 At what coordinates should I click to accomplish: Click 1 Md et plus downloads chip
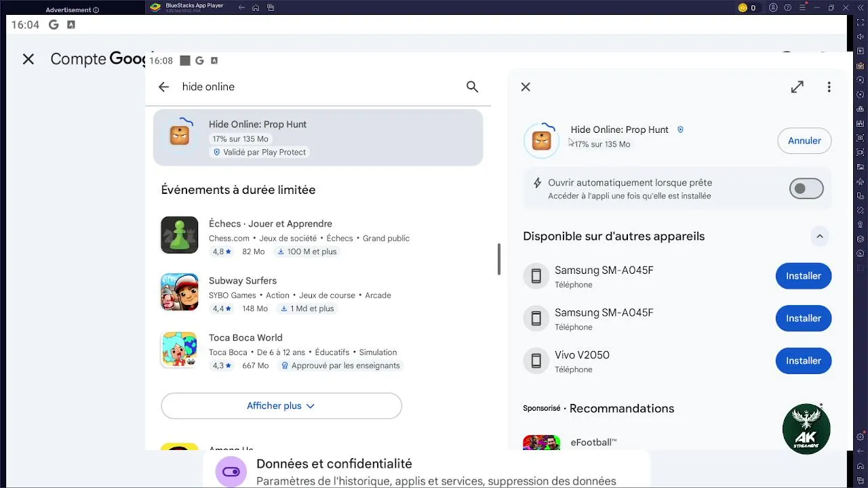(307, 308)
